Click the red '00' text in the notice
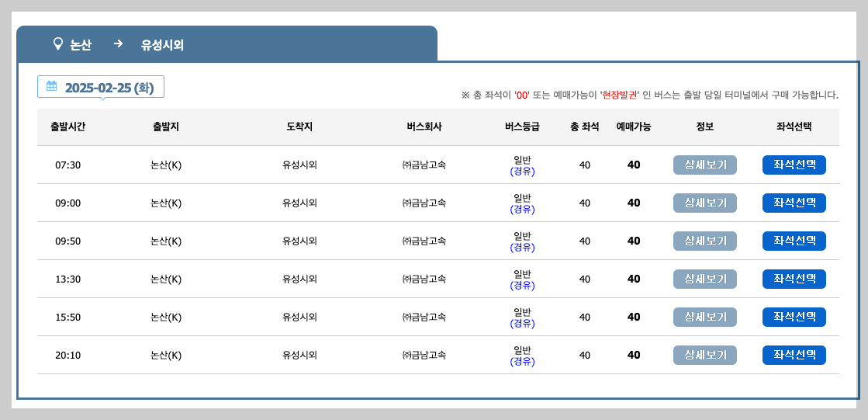The image size is (868, 420). tap(521, 95)
